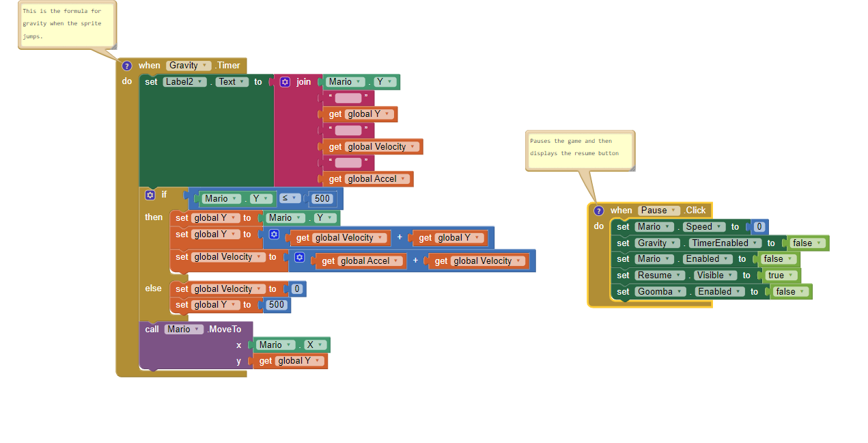Click help icon on when Pause.Click block

point(599,211)
